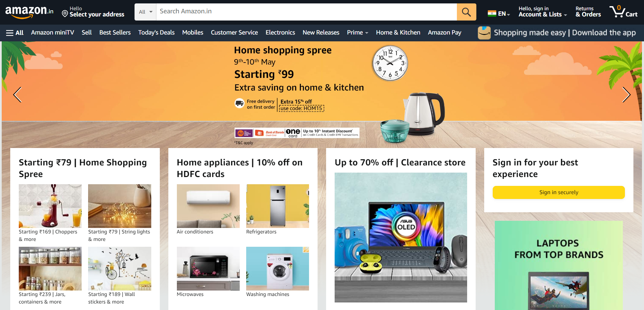644x310 pixels.
Task: Click the app download box icon
Action: [x=484, y=33]
